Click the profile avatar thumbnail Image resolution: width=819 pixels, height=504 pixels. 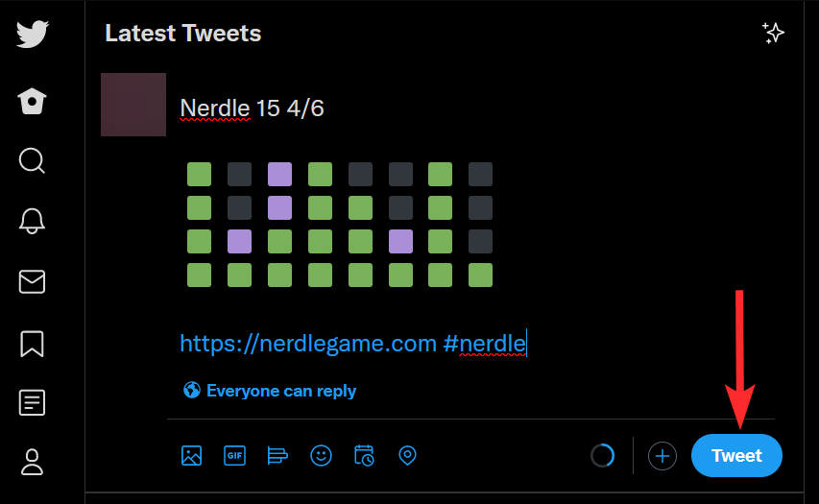(x=133, y=105)
